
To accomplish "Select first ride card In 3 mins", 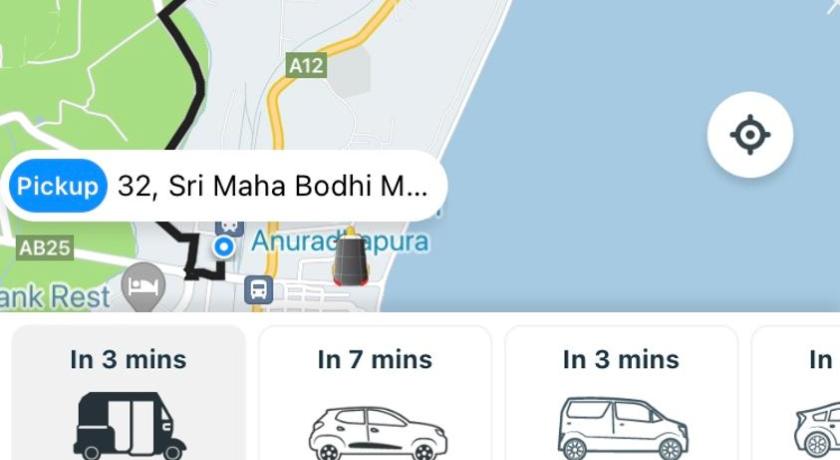I will tap(129, 393).
